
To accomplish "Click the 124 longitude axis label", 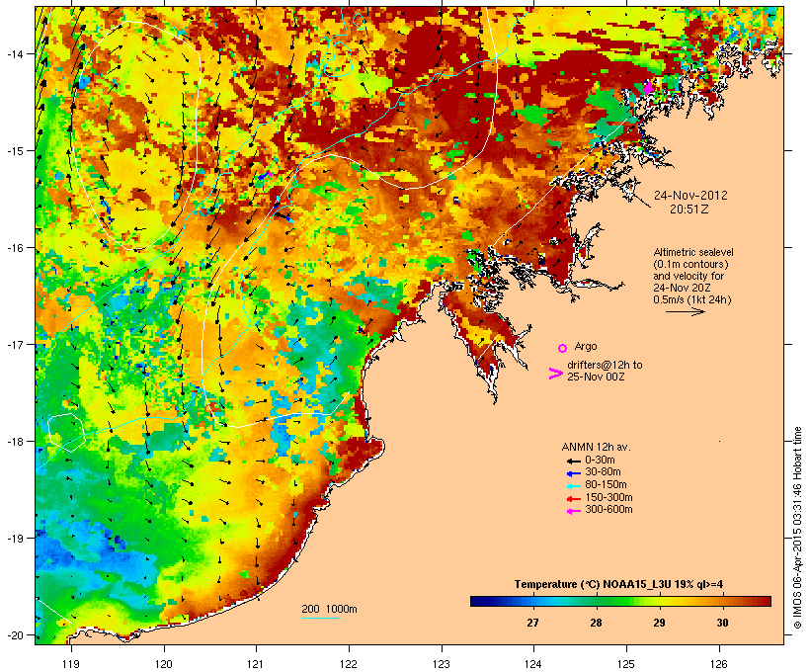I will pos(533,664).
